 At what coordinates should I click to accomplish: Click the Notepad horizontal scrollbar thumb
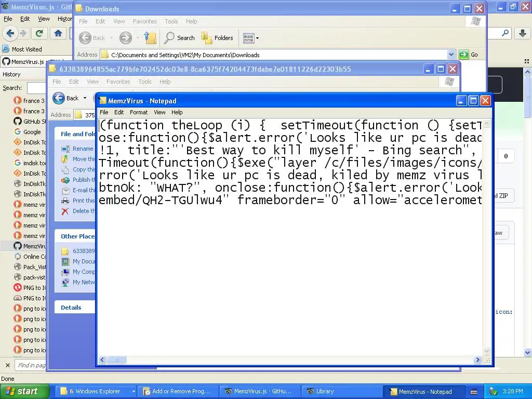point(116,360)
